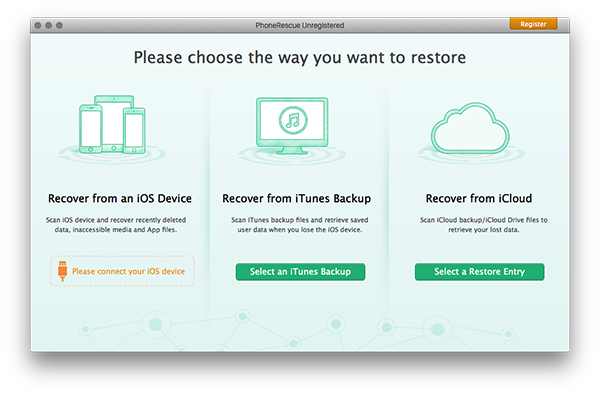The height and width of the screenshot is (395, 600).
Task: Click the iOS devices illustration icon
Action: tap(112, 125)
